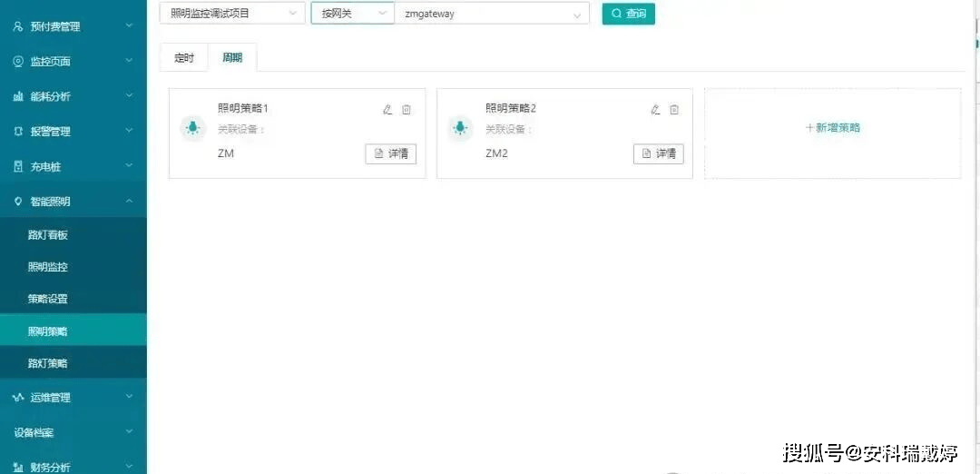The width and height of the screenshot is (980, 474).
Task: Open 详情 for 照明策略1
Action: 390,153
